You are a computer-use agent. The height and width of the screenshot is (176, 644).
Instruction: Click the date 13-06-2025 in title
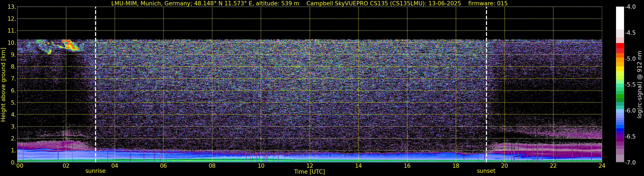[445, 3]
